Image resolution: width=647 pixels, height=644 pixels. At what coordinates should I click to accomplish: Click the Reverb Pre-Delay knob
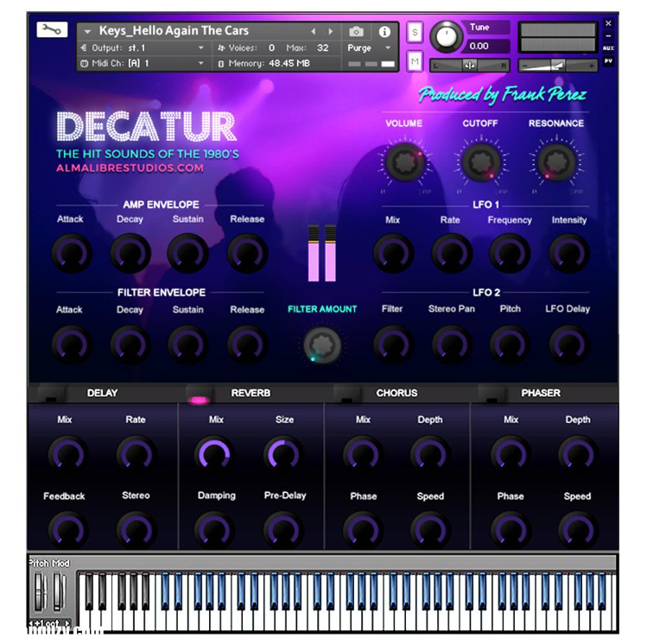[x=283, y=530]
